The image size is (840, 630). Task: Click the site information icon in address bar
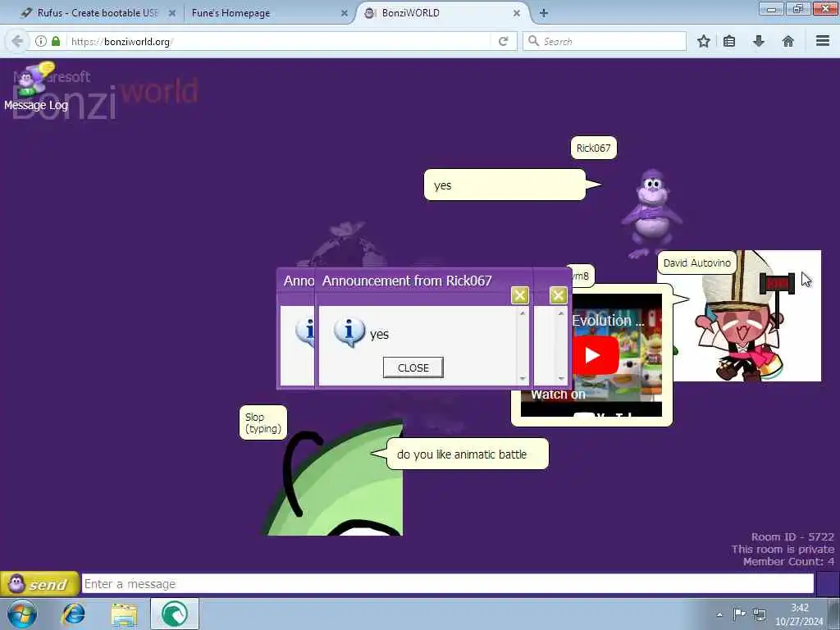pos(41,41)
